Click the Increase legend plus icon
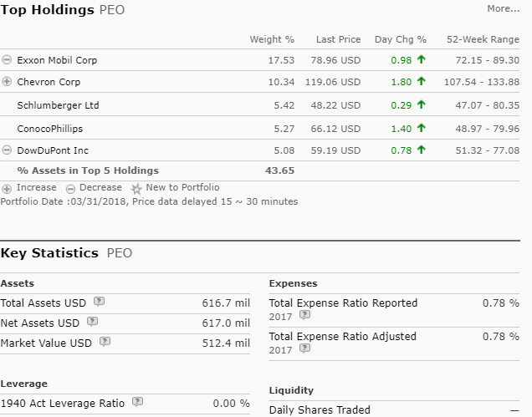 (x=7, y=189)
